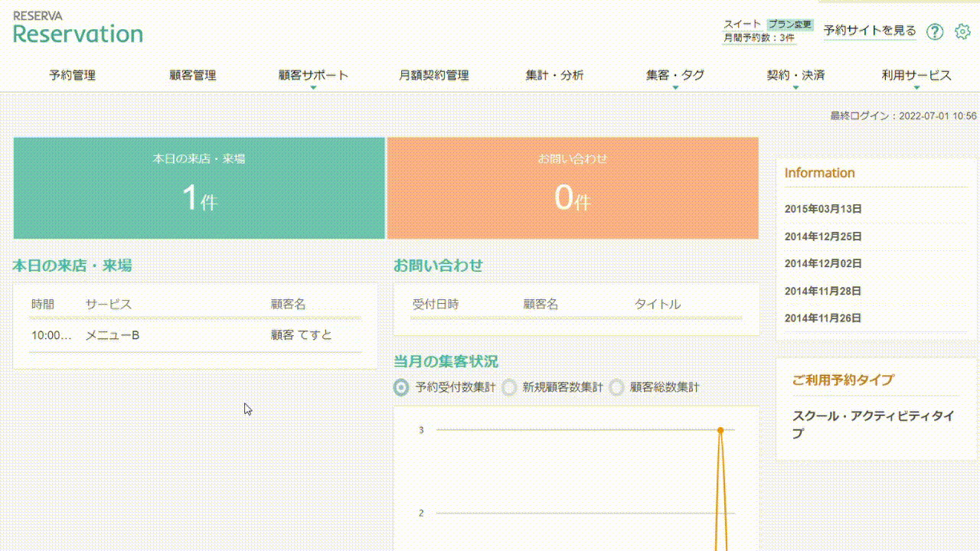The image size is (980, 551).
Task: Expand the 顧客サポート menu
Action: pyautogui.click(x=313, y=76)
